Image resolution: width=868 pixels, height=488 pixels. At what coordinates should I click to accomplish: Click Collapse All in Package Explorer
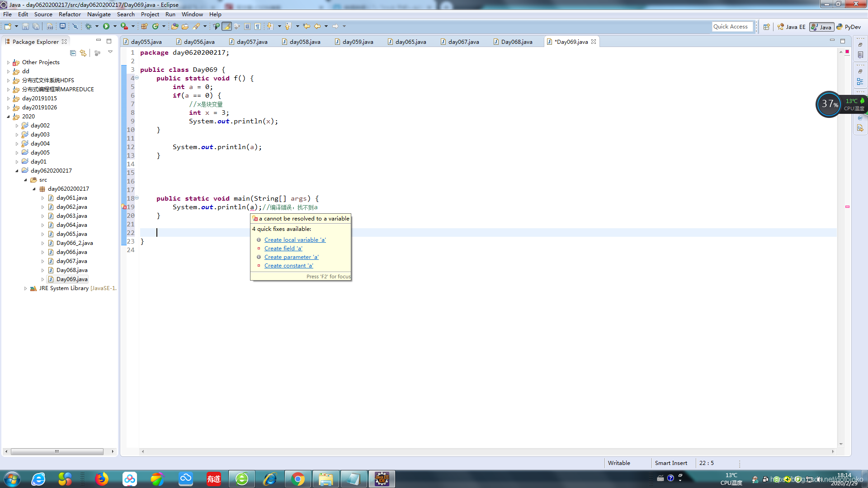coord(73,53)
